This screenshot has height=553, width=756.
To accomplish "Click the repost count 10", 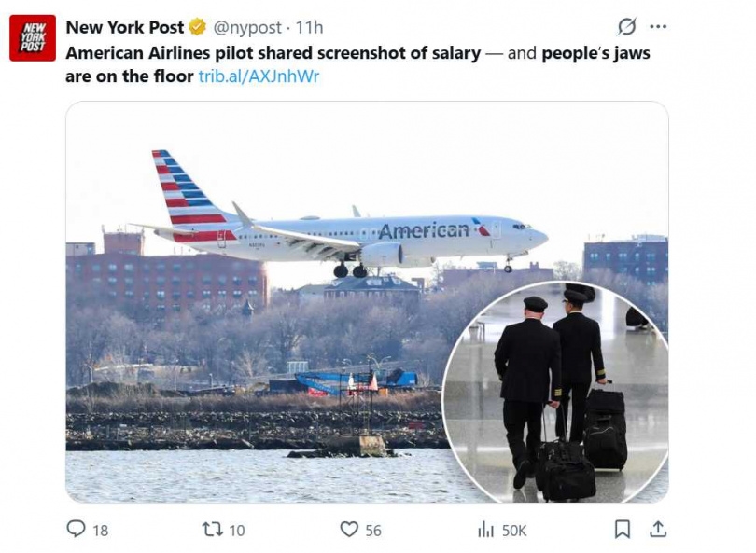I will tap(236, 531).
